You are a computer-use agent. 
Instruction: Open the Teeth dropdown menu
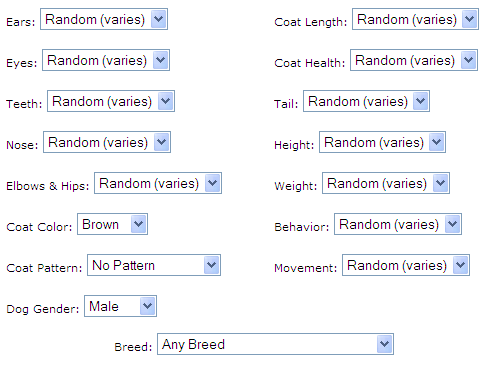point(111,101)
